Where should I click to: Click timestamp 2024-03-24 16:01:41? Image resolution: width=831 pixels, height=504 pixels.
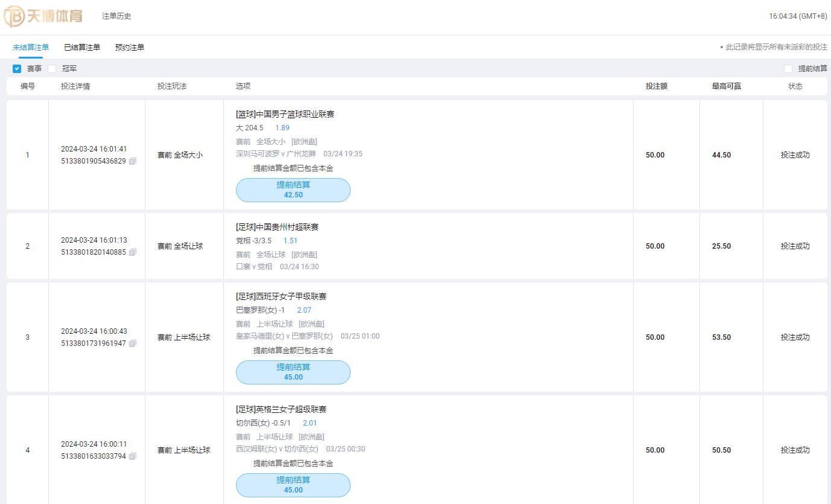pyautogui.click(x=94, y=149)
